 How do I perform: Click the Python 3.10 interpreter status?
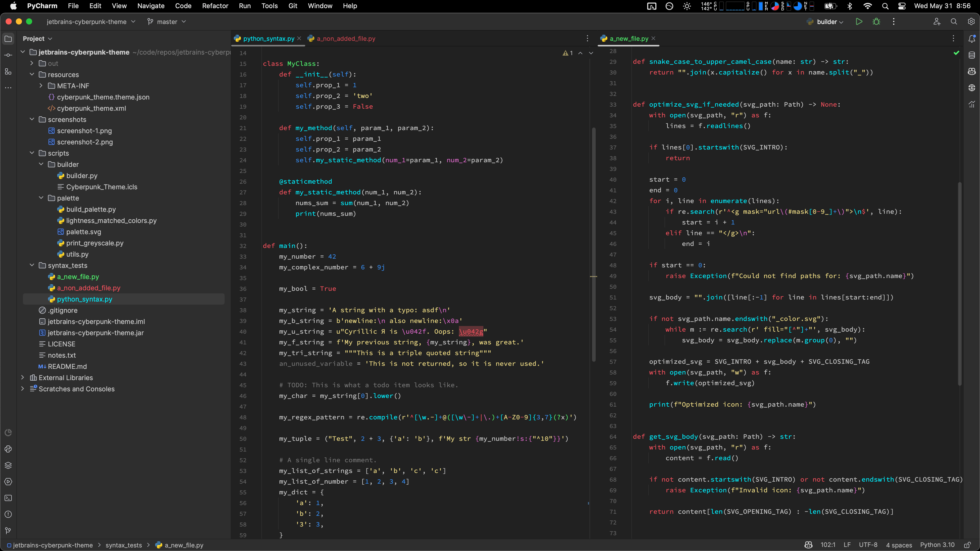coord(937,545)
